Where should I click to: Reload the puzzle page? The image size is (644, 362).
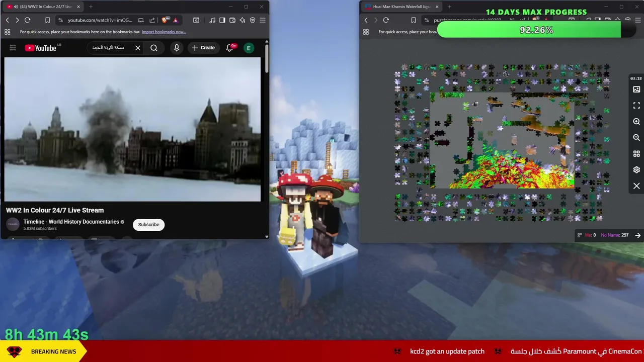386,20
